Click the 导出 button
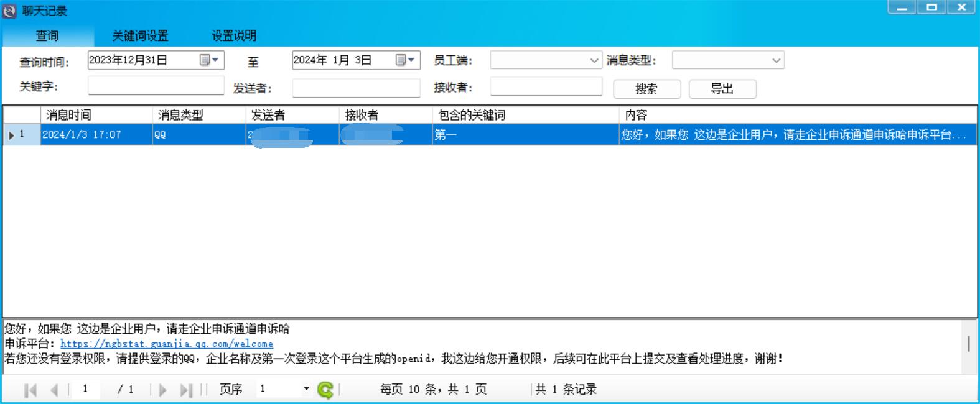This screenshot has height=404, width=980. tap(722, 89)
